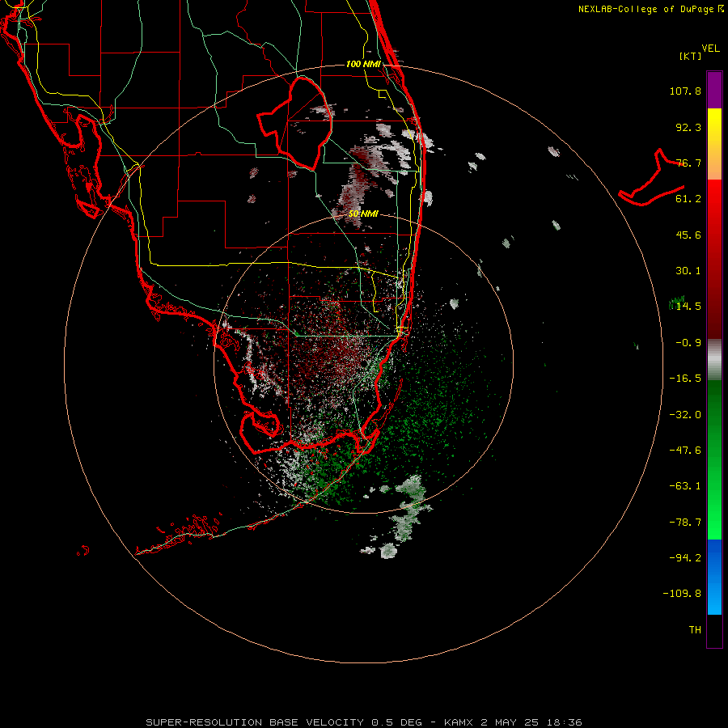Select the -32.0 velocity scale value
The image size is (728, 728).
[x=685, y=415]
